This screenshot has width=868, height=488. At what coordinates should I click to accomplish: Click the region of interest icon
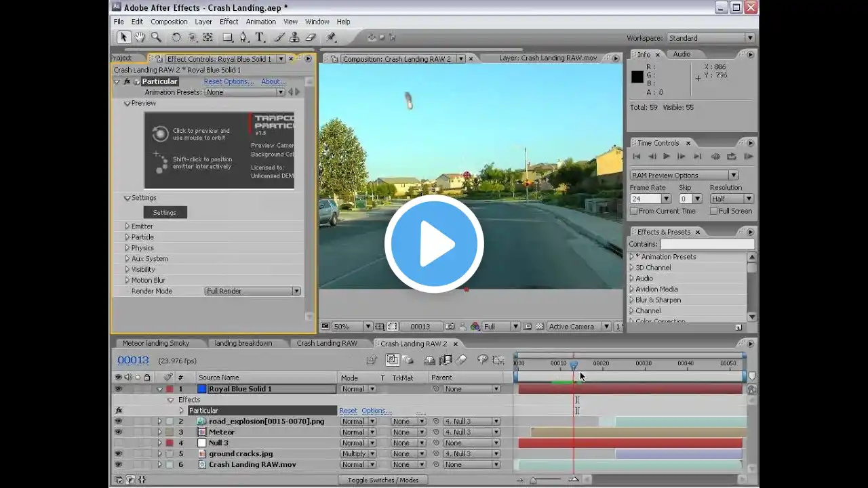(x=528, y=327)
